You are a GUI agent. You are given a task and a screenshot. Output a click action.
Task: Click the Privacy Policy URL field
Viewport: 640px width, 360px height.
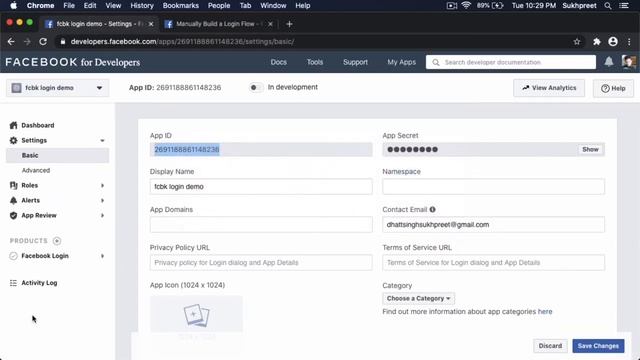click(x=261, y=262)
